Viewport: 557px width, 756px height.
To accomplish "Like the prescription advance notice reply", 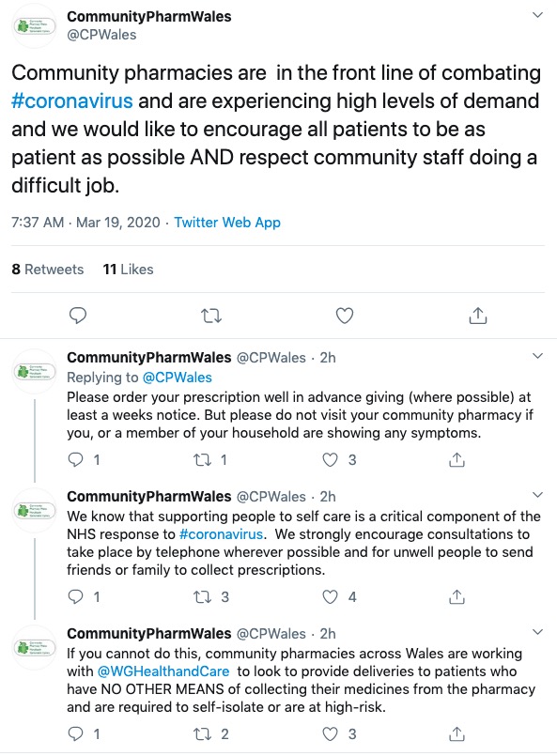I will pos(330,459).
